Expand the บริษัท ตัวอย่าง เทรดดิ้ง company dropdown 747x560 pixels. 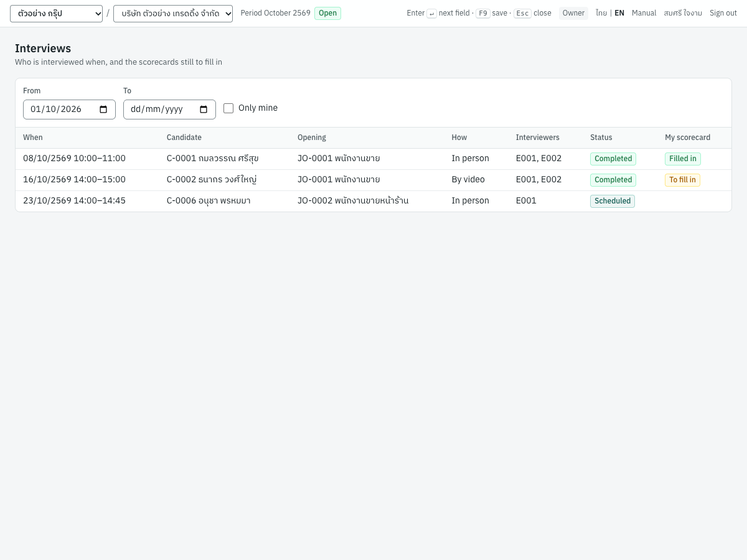[173, 14]
